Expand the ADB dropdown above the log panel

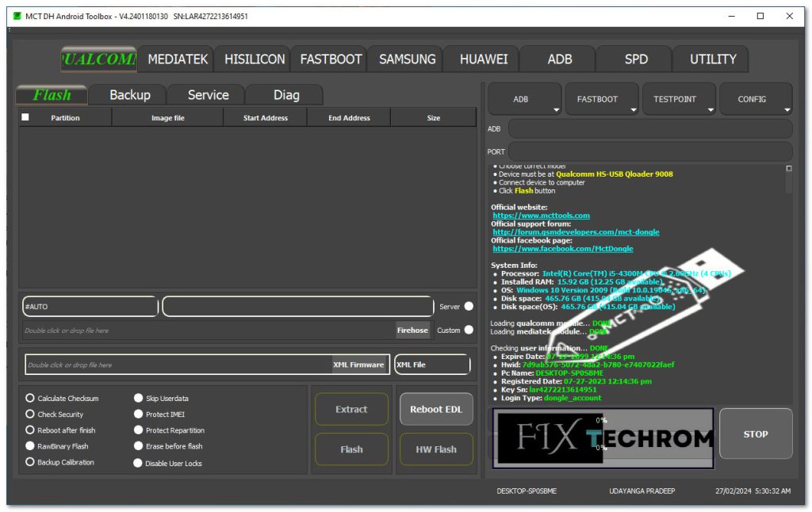(x=525, y=99)
